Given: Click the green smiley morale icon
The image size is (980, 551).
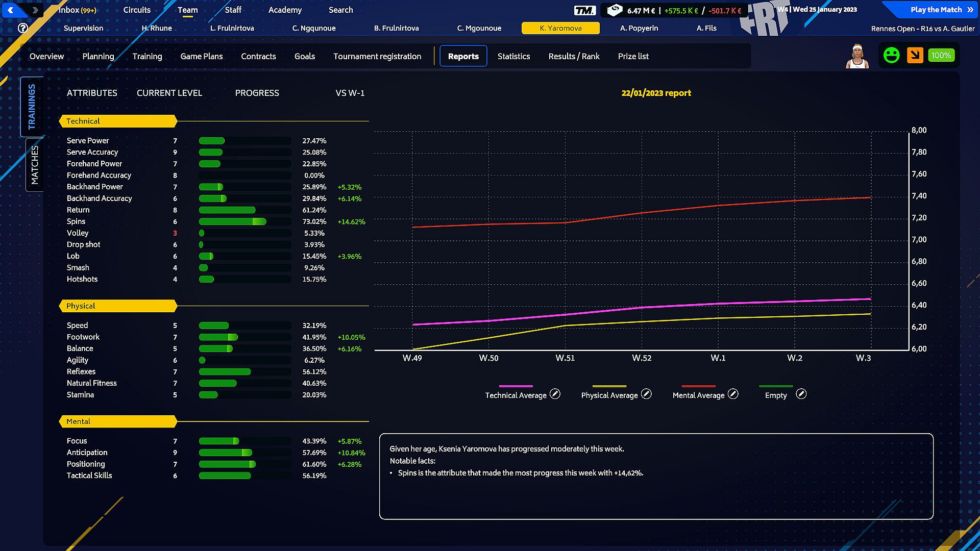Looking at the screenshot, I should (x=891, y=55).
